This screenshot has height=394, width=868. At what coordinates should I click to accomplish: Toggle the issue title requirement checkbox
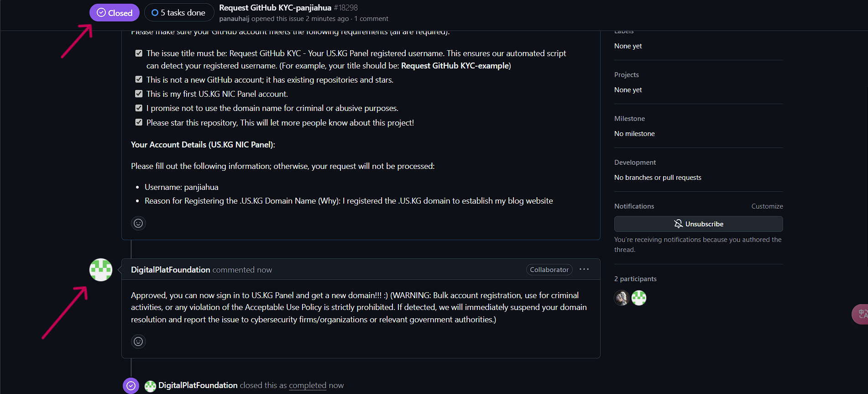[139, 53]
